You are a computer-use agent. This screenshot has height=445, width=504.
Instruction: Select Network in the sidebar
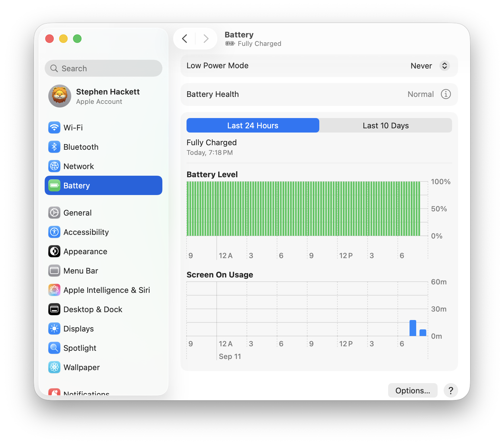(104, 166)
